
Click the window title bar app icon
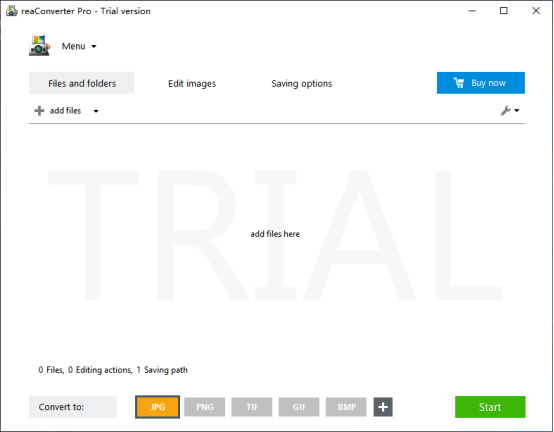[x=12, y=11]
